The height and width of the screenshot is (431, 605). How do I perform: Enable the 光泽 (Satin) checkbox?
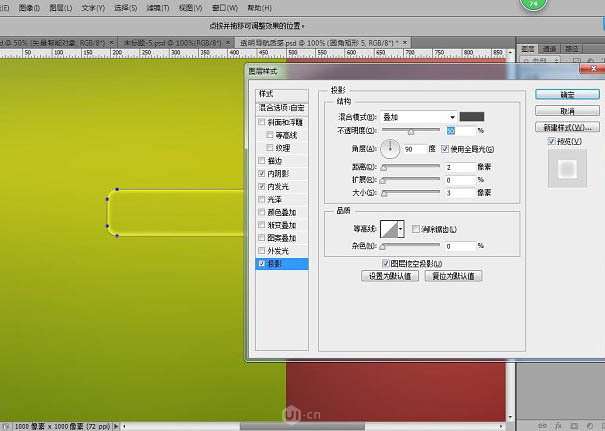click(262, 199)
